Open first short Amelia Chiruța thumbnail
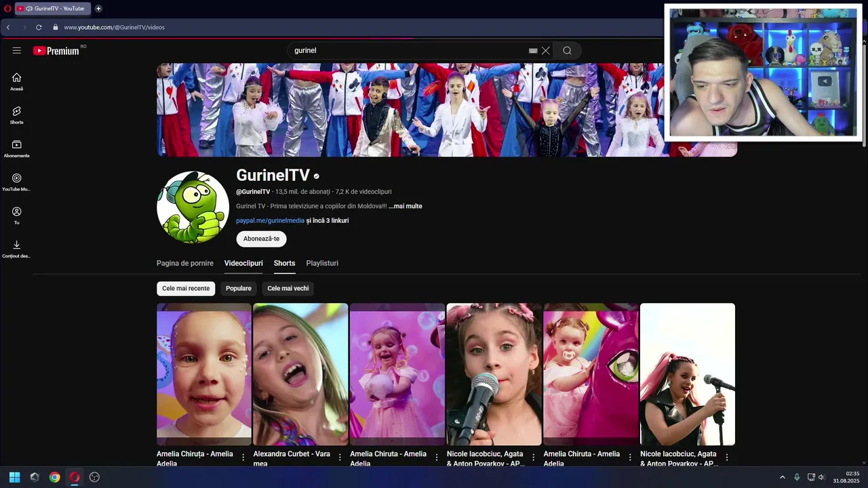The image size is (868, 488). tap(204, 374)
